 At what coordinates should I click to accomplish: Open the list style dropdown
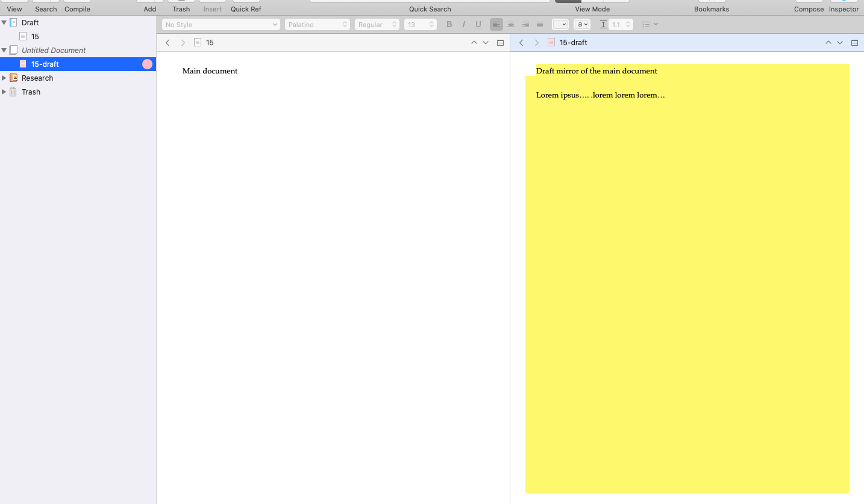point(650,25)
